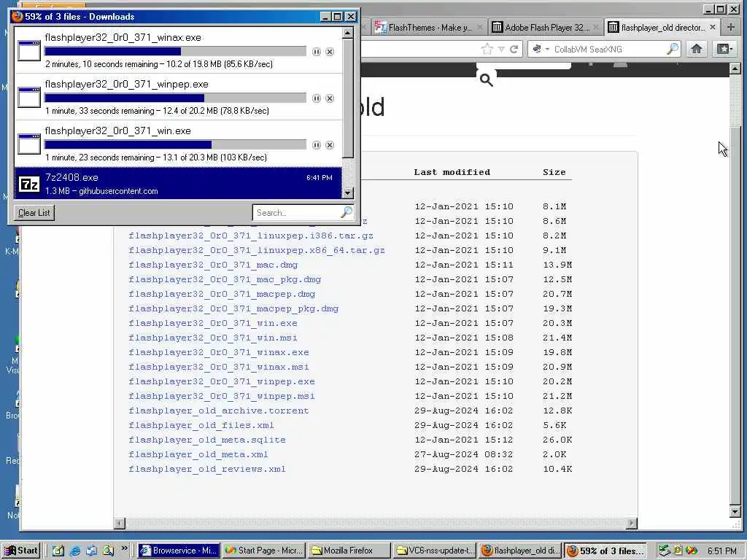Screen dimensions: 747x560
Task: Click the CollabVM SearXNG search field
Action: (609, 49)
